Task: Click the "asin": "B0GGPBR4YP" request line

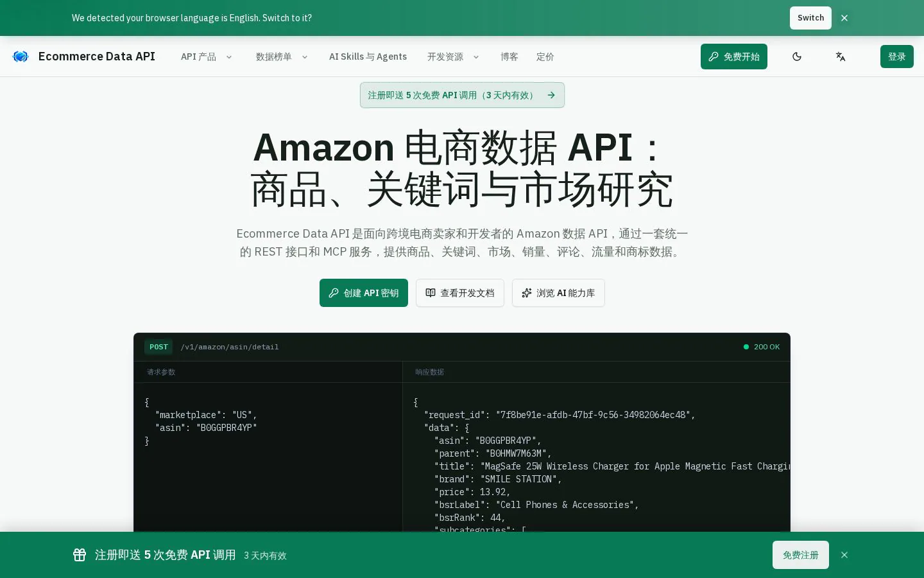Action: (206, 428)
